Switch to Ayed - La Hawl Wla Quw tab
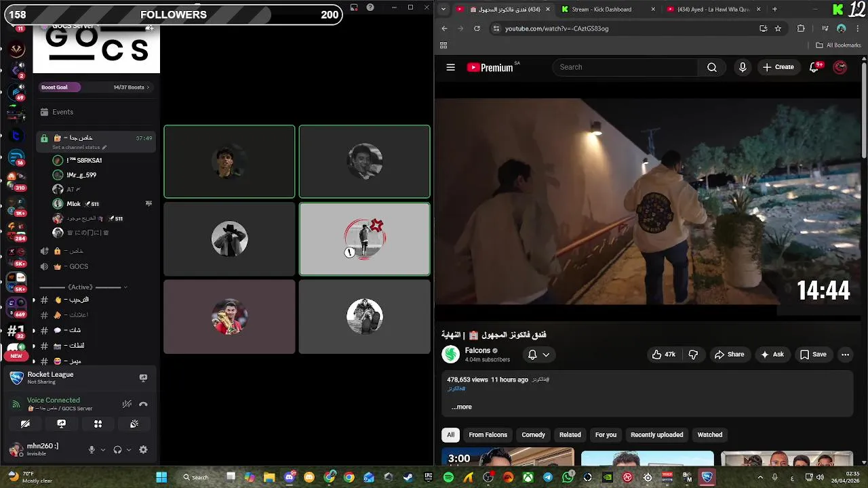Image resolution: width=868 pixels, height=488 pixels. (x=713, y=9)
